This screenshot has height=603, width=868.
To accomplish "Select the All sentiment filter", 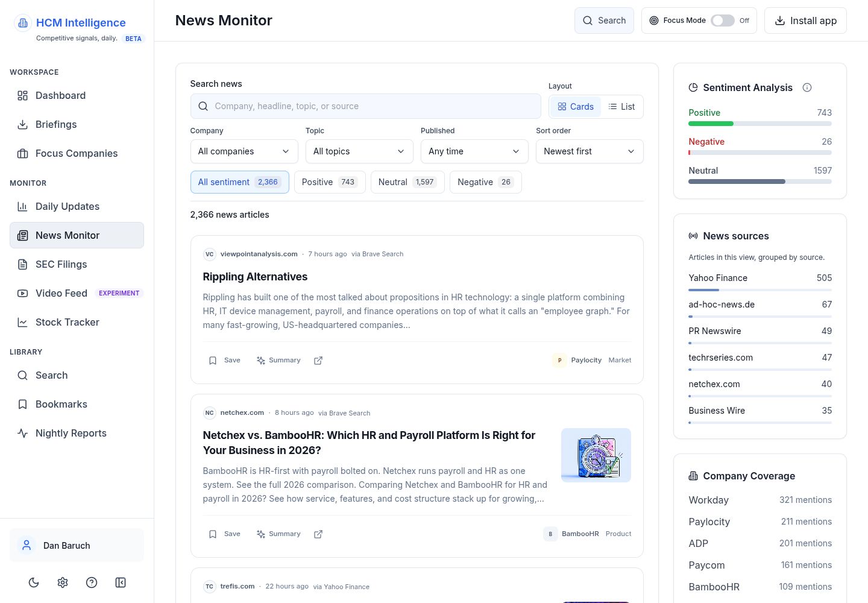I will [240, 182].
